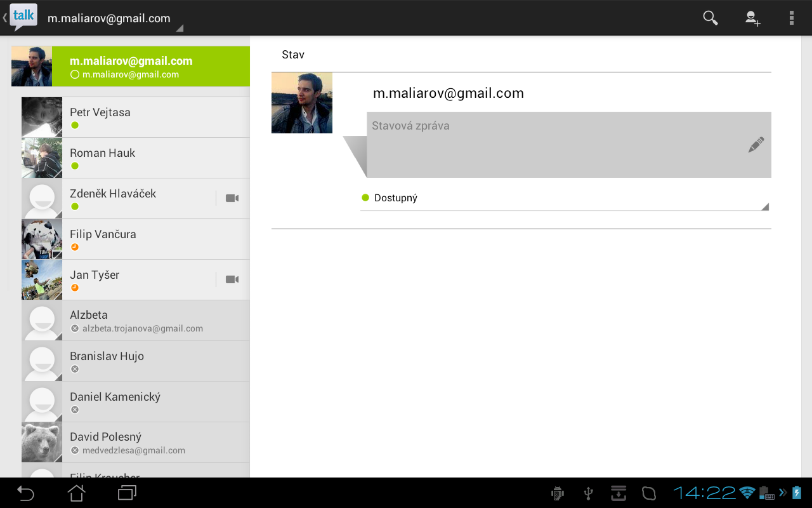The width and height of the screenshot is (812, 508).
Task: Tap the Recent apps icon
Action: tap(128, 493)
